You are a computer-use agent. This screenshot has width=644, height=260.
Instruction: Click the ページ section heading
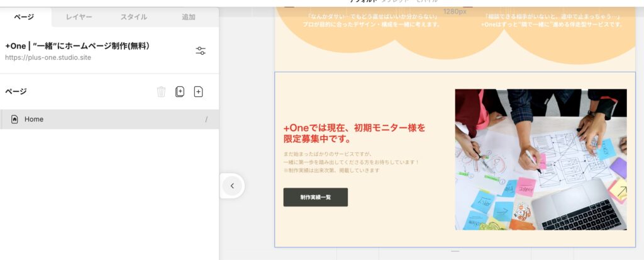click(16, 91)
